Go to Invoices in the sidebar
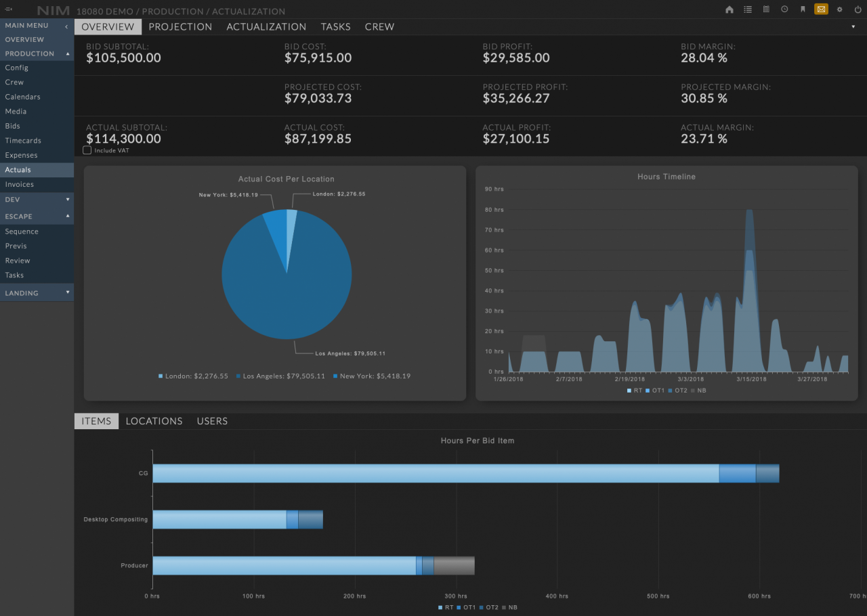The width and height of the screenshot is (867, 616). (19, 184)
